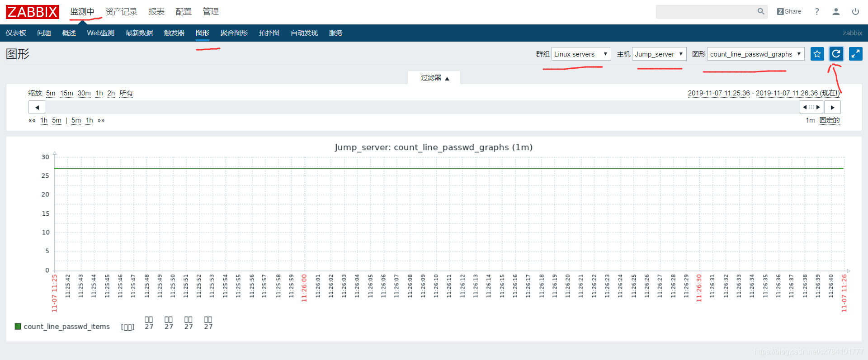Go to the 仪表板 submenu

coord(16,33)
